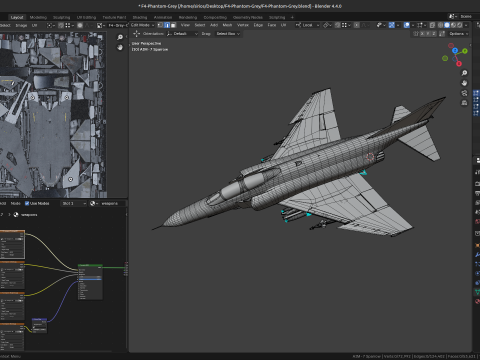
Task: Select solid viewport shading
Action: 447,25
